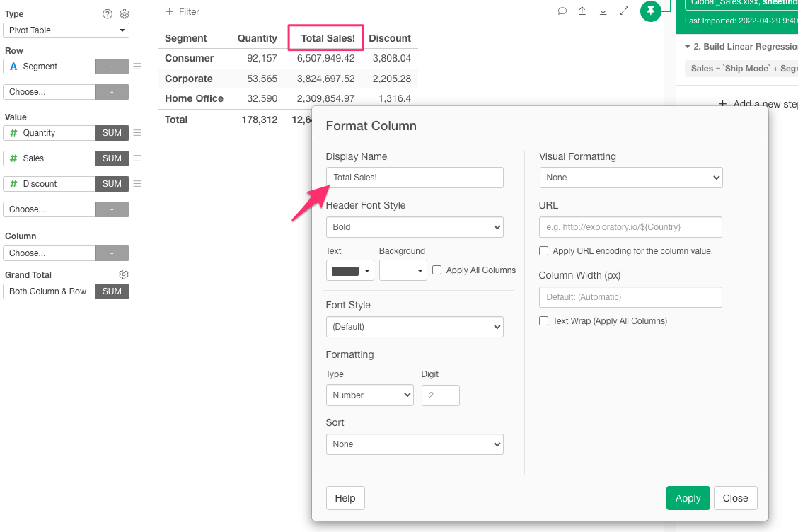
Task: Open the comment panel icon
Action: point(562,13)
